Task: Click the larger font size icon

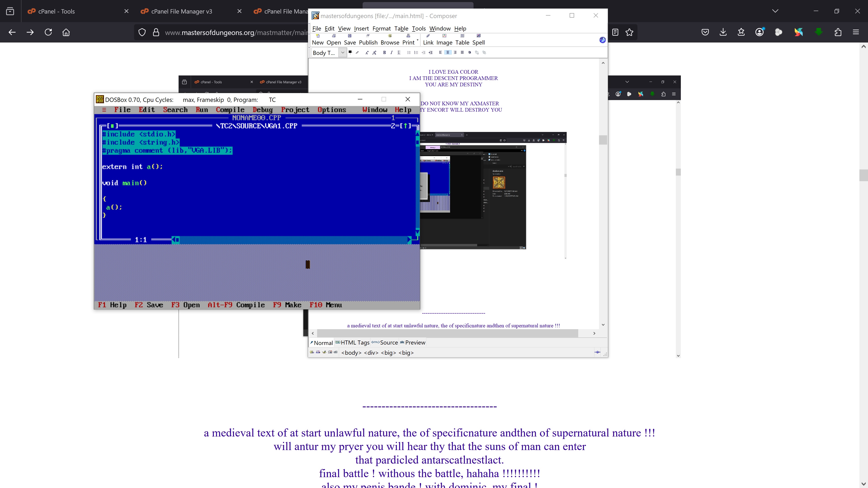Action: (374, 53)
